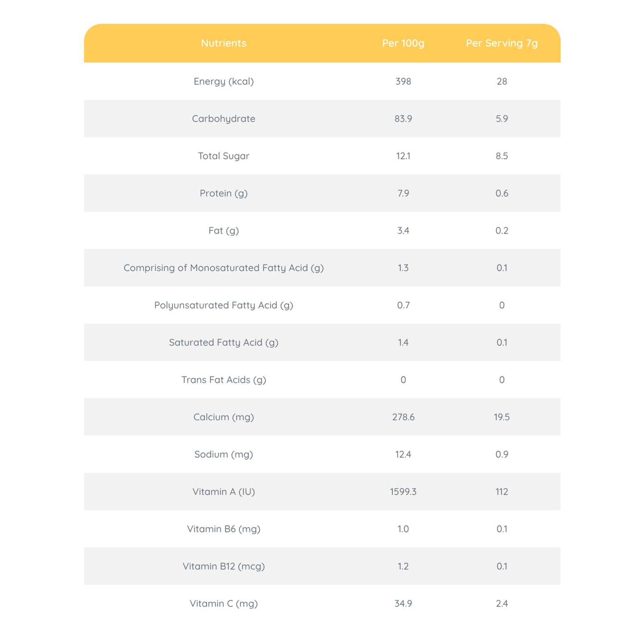Image resolution: width=644 pixels, height=644 pixels.
Task: Select the Energy (kcal) row label
Action: tap(223, 82)
